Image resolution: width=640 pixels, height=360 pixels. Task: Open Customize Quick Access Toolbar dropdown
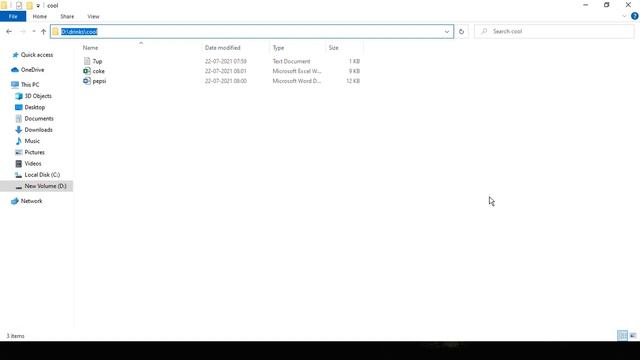38,6
